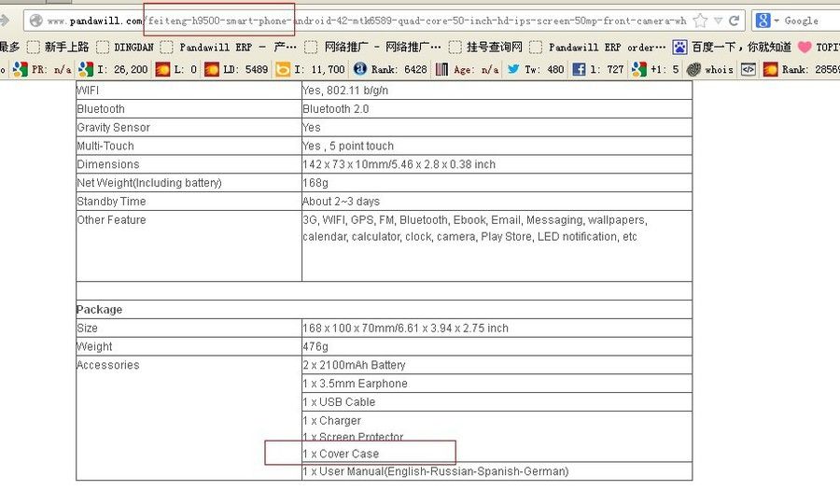Click the page source </> icon
The image size is (840, 504).
(x=749, y=69)
